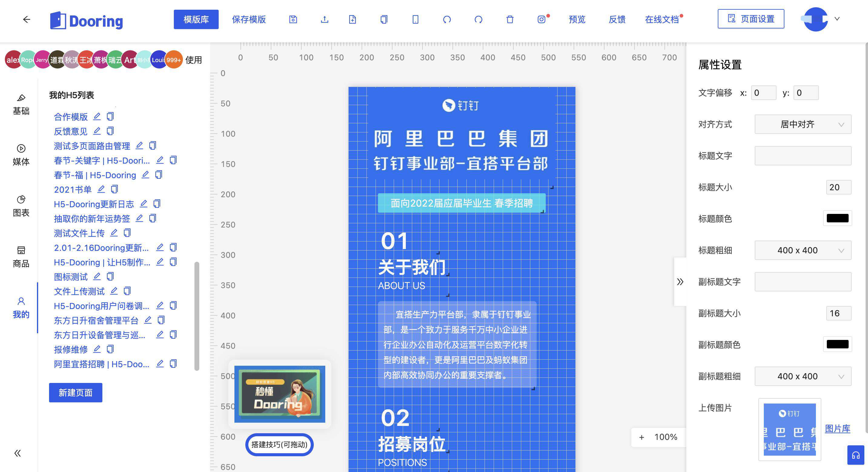This screenshot has height=472, width=868.
Task: Click the mobile phone preview icon
Action: pos(416,20)
